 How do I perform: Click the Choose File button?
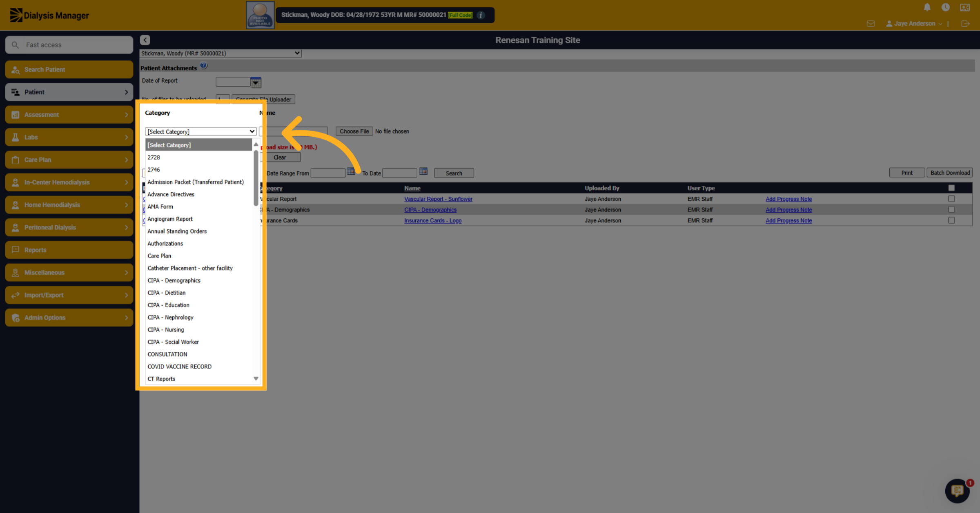pyautogui.click(x=354, y=131)
